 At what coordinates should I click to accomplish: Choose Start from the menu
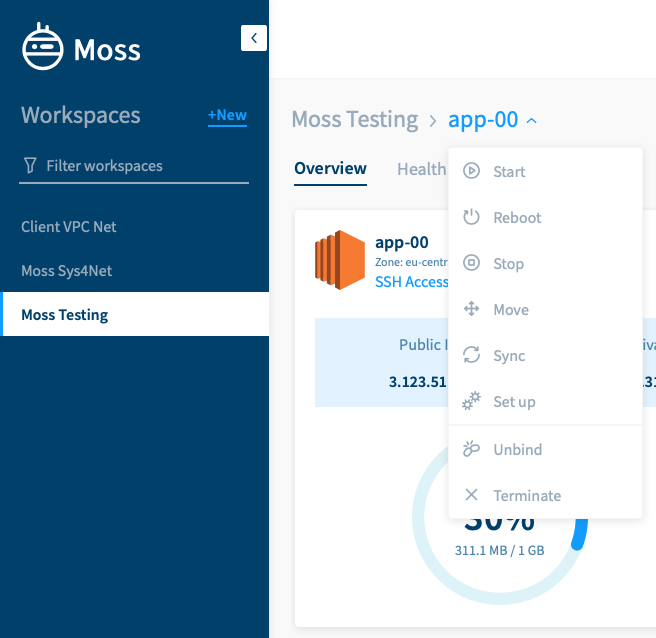[545, 172]
